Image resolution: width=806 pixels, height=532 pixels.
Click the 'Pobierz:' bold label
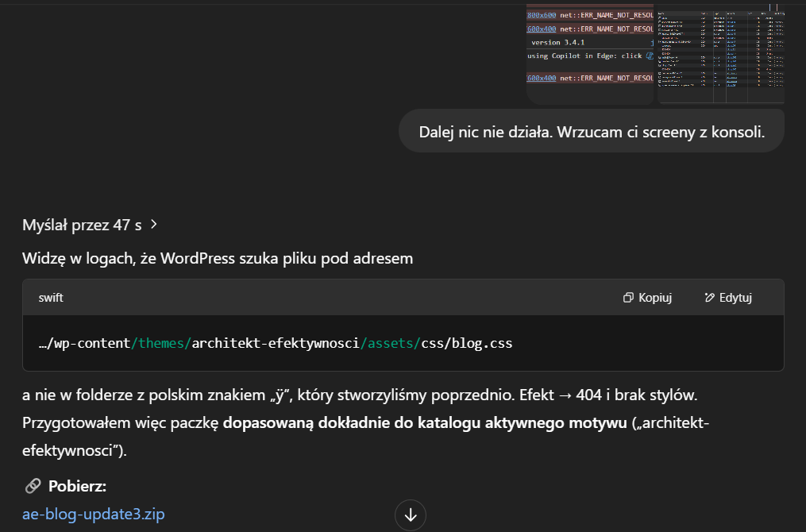77,486
